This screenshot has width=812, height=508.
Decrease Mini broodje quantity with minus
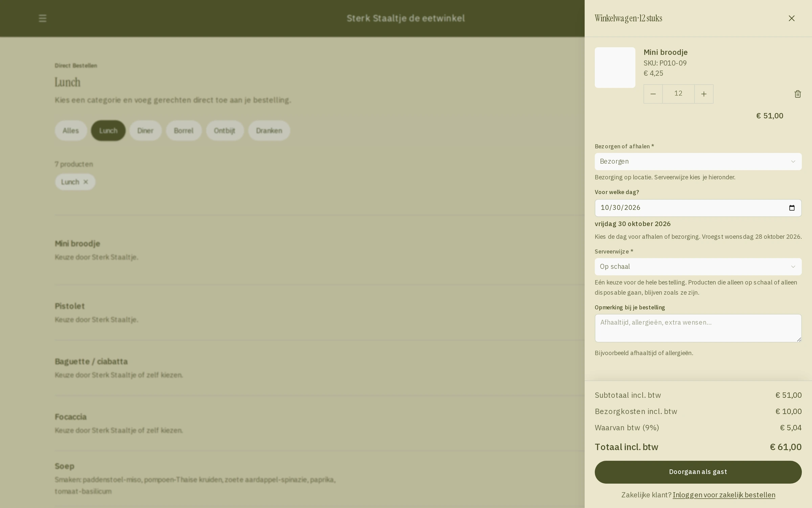653,94
